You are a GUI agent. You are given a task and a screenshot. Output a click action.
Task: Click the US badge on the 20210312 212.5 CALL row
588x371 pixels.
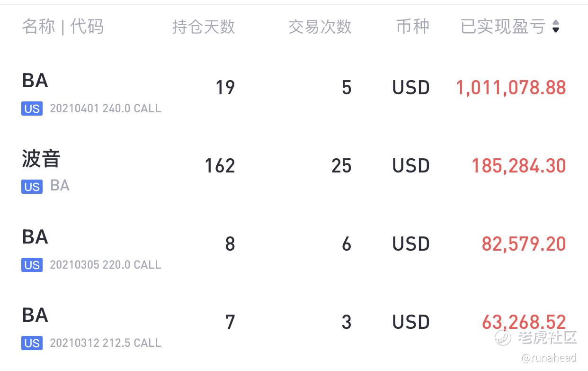coord(32,343)
